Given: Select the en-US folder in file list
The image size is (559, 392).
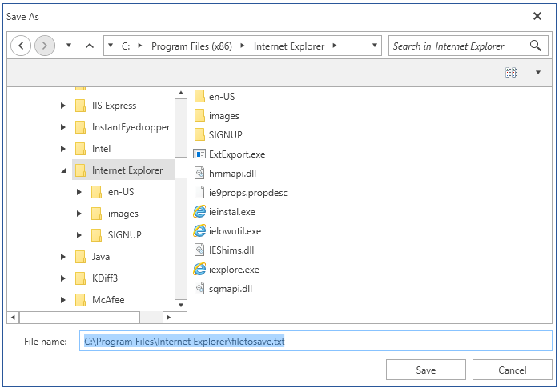Looking at the screenshot, I should [x=215, y=97].
